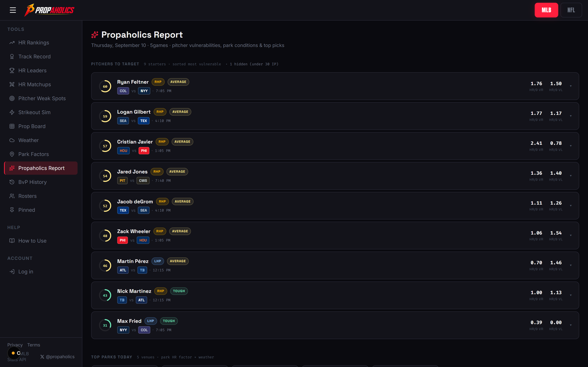The height and width of the screenshot is (367, 588).
Task: Expand Zack Wheeler's card arrow
Action: 571,235
